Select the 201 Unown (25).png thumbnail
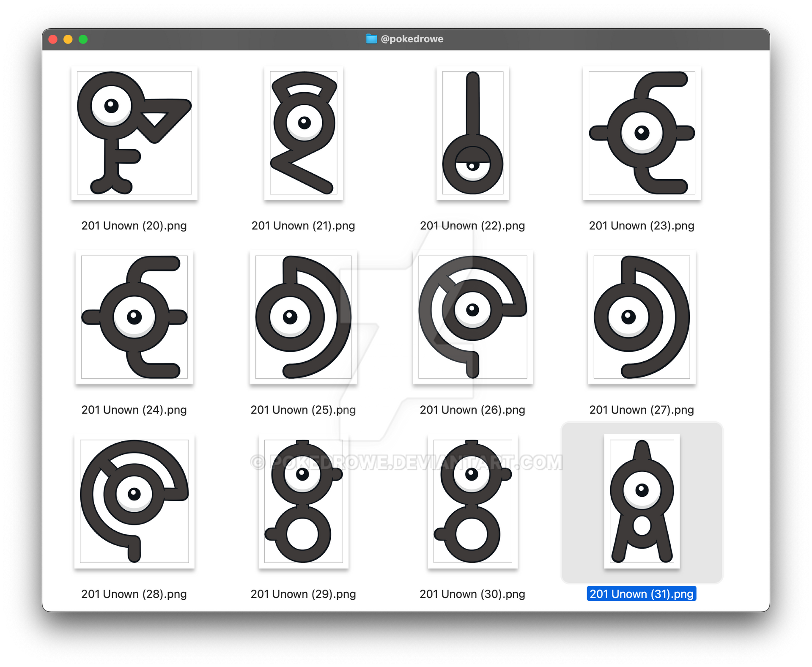This screenshot has width=812, height=667. pyautogui.click(x=303, y=317)
